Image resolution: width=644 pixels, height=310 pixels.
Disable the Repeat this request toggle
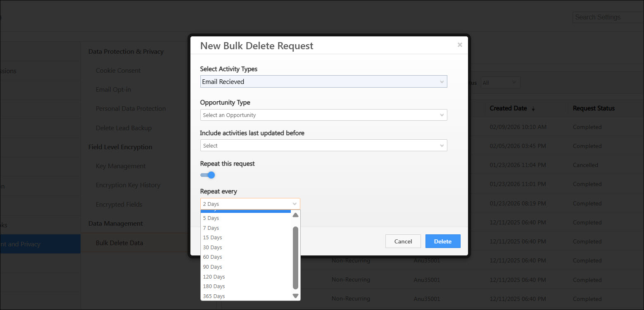pos(207,175)
